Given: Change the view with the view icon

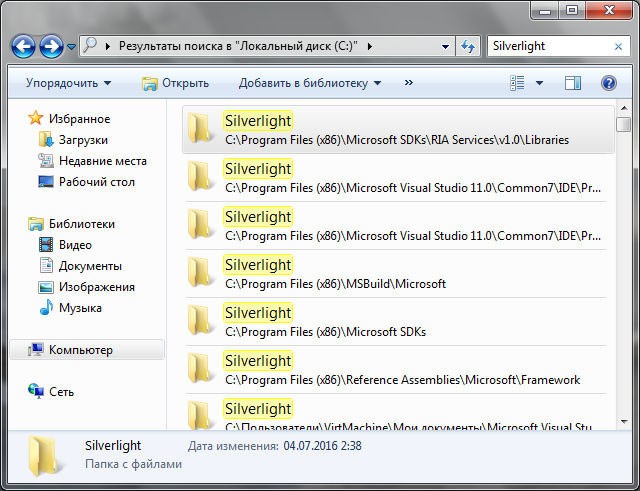Looking at the screenshot, I should point(518,83).
